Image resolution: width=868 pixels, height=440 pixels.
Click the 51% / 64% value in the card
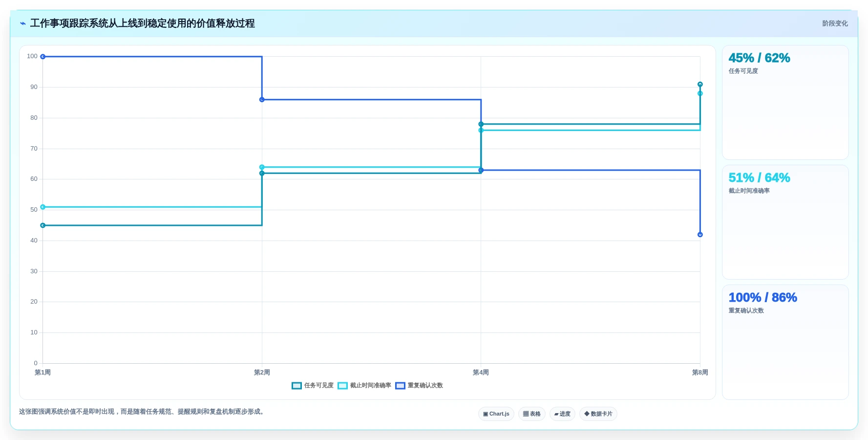pyautogui.click(x=759, y=178)
